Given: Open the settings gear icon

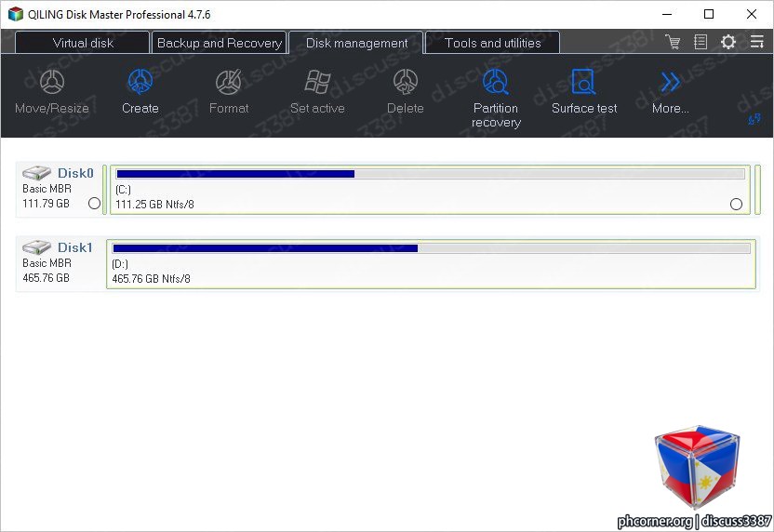Looking at the screenshot, I should pyautogui.click(x=728, y=42).
